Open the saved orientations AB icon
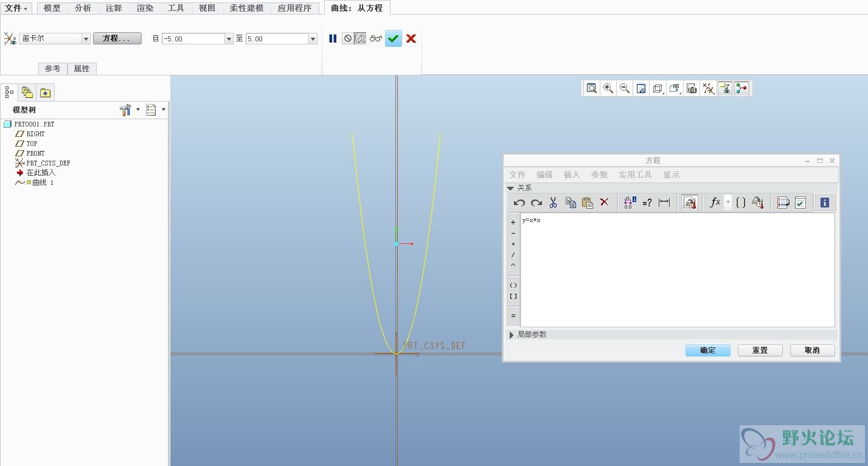 click(675, 89)
